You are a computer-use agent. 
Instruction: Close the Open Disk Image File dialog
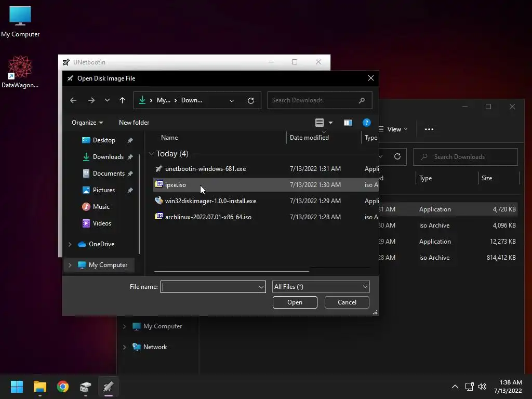(371, 78)
